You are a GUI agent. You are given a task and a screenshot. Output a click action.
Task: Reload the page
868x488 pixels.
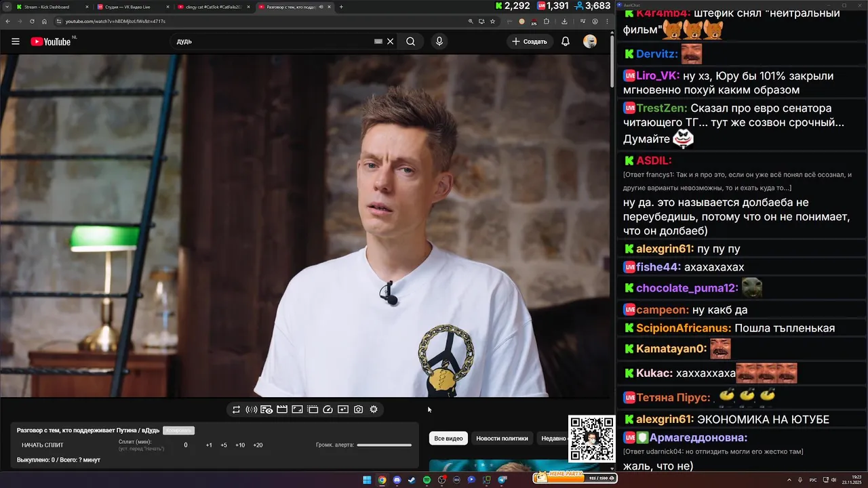[32, 21]
